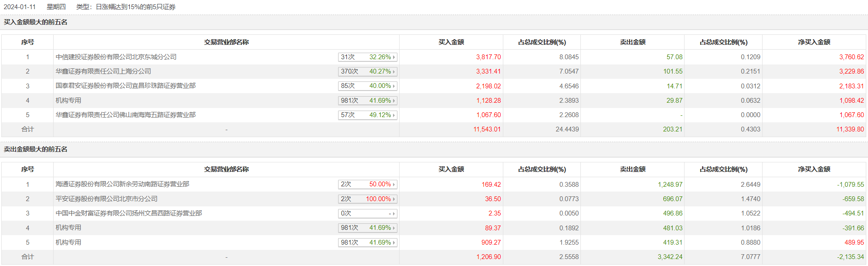Click the arrow in the 0次 box
868x266 pixels.
[393, 214]
